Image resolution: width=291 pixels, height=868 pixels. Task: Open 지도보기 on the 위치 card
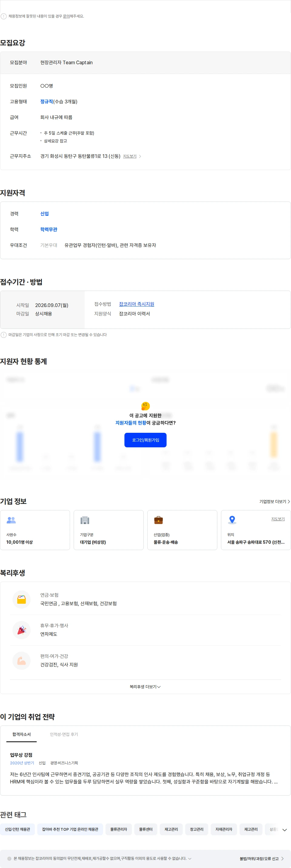(278, 519)
